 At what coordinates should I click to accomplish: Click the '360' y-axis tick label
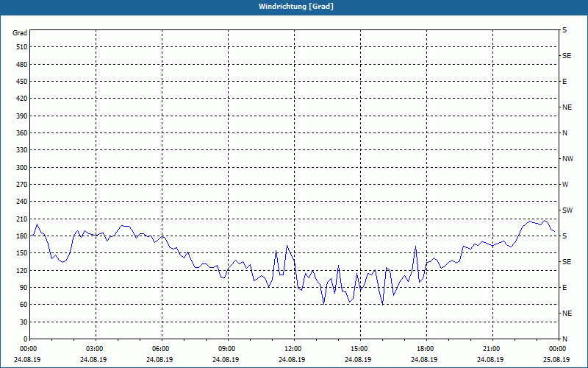(x=22, y=133)
